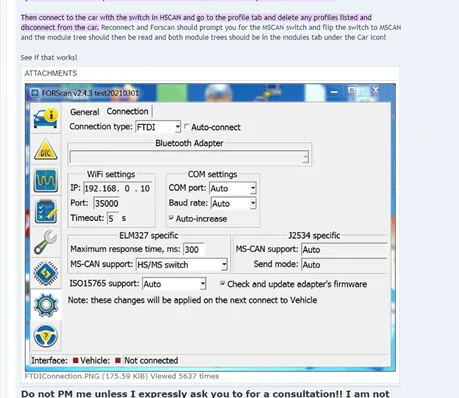Click the Maximum response time field
This screenshot has height=398, width=459.
click(193, 249)
